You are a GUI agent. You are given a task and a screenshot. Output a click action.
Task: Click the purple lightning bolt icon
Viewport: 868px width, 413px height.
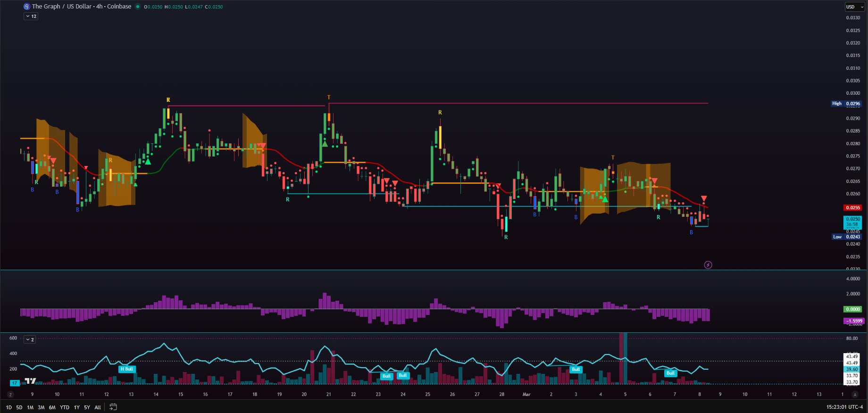click(x=708, y=265)
